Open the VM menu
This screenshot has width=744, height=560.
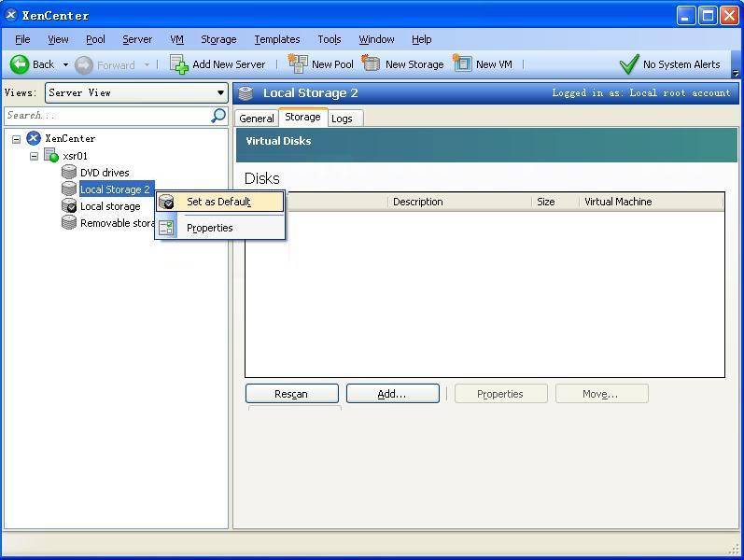[176, 39]
